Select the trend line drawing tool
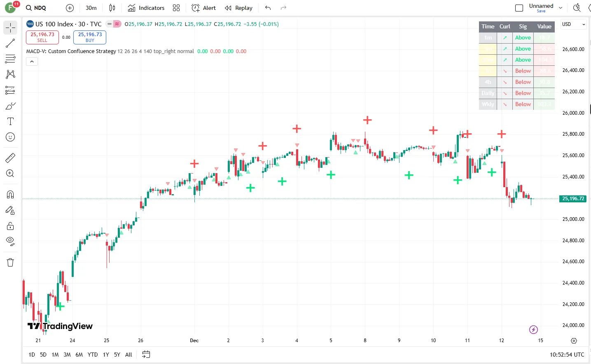 click(x=10, y=43)
